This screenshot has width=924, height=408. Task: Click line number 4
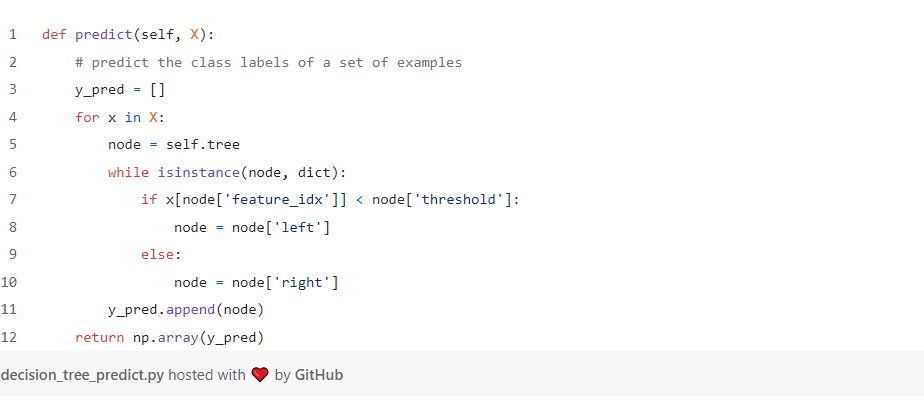click(x=12, y=117)
